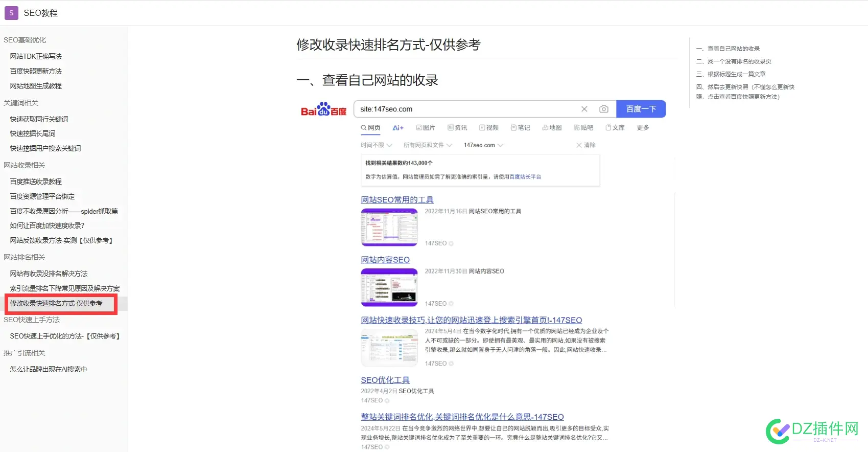
Task: Click thumbnail of 网站内容SEO result
Action: coord(389,287)
